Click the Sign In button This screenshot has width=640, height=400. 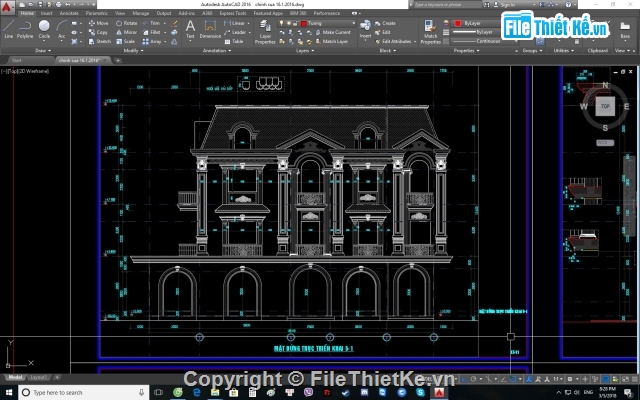[x=504, y=4]
